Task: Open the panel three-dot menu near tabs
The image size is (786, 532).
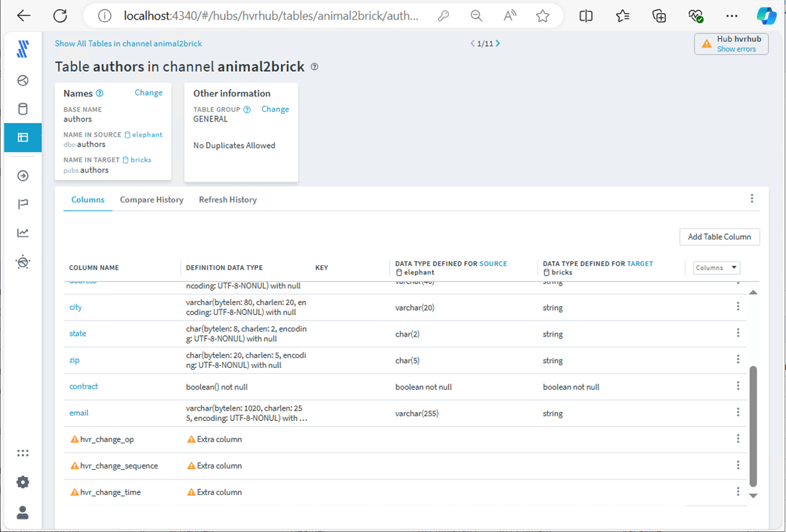Action: 752,198
